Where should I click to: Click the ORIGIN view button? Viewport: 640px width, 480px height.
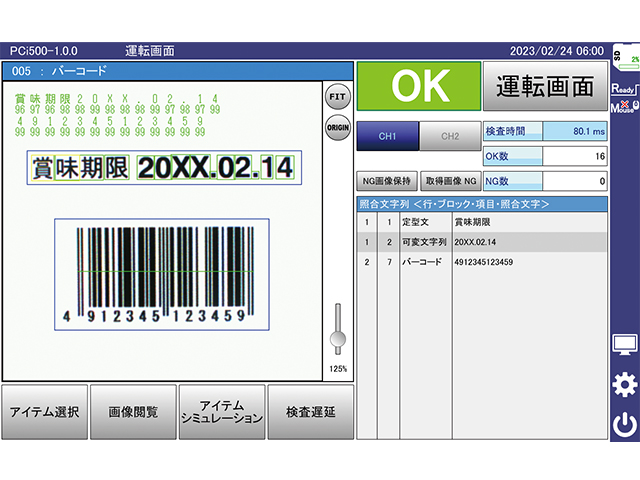(338, 128)
